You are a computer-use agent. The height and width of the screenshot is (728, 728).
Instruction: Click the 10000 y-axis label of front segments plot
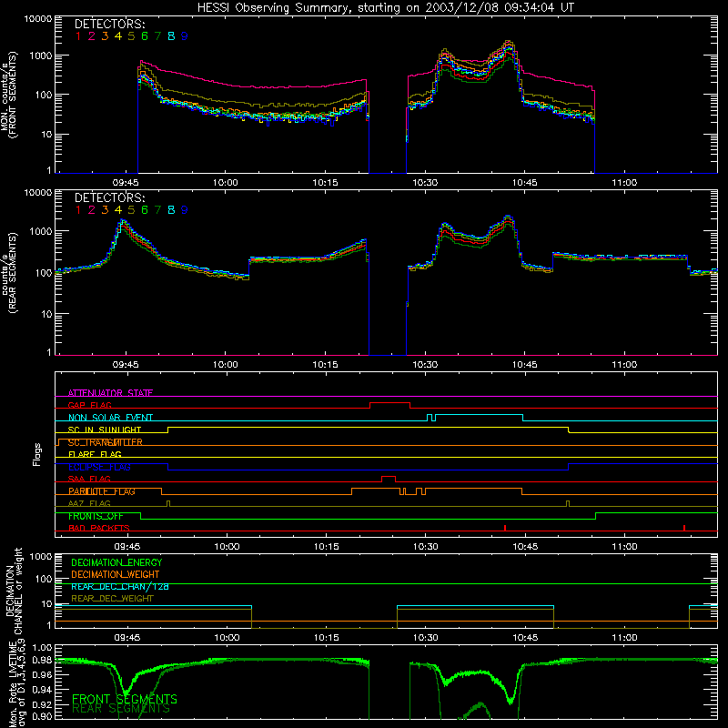click(38, 18)
